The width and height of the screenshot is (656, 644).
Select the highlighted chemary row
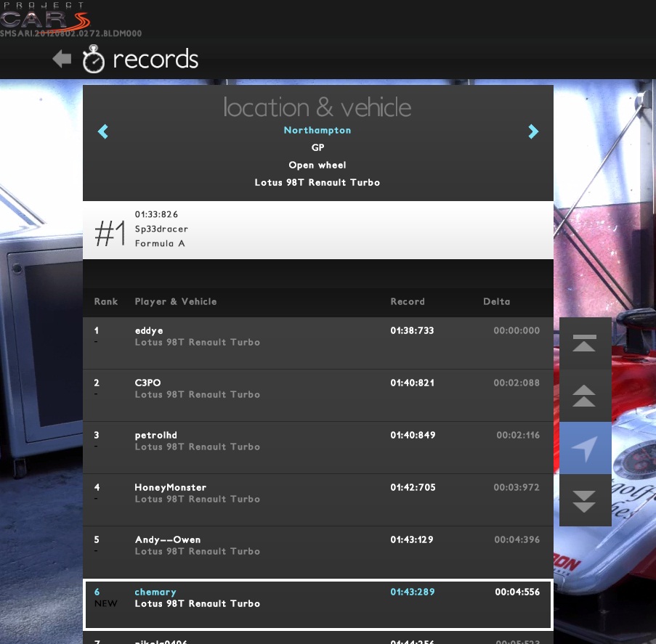[x=318, y=605]
